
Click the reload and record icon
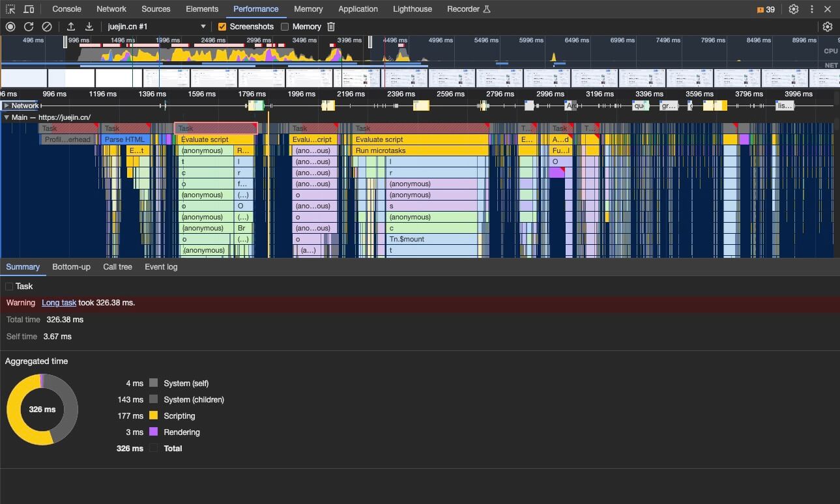[29, 27]
